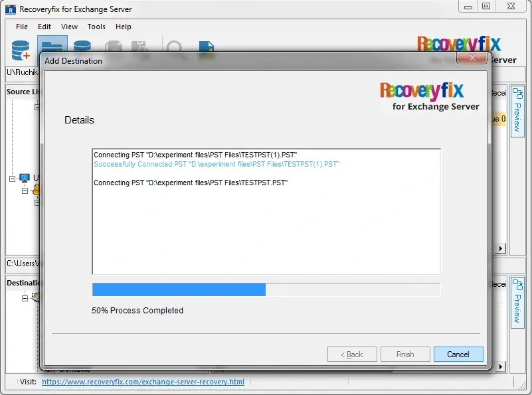Viewport: 532px width, 395px height.
Task: Collapse the computer node in Source List
Action: (13, 179)
